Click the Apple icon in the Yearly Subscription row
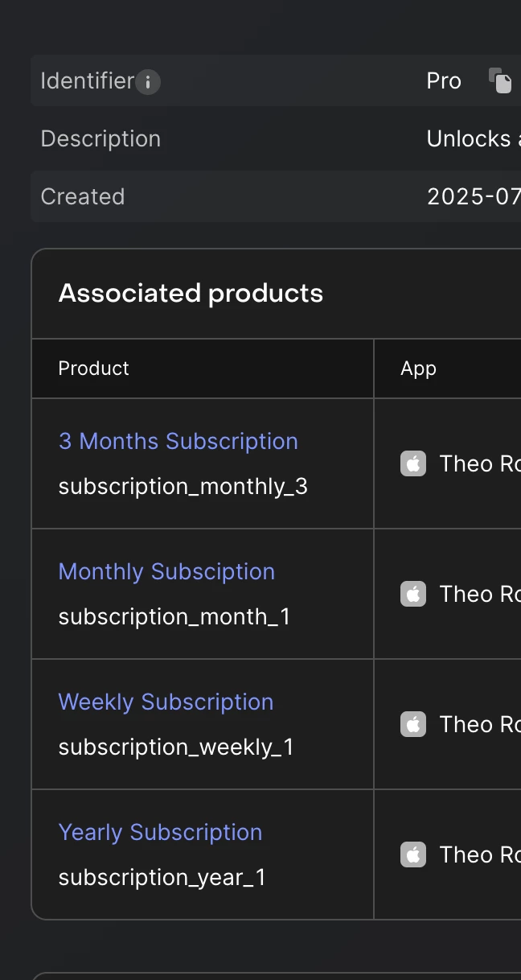Screen dimensions: 521x980 click(x=413, y=854)
